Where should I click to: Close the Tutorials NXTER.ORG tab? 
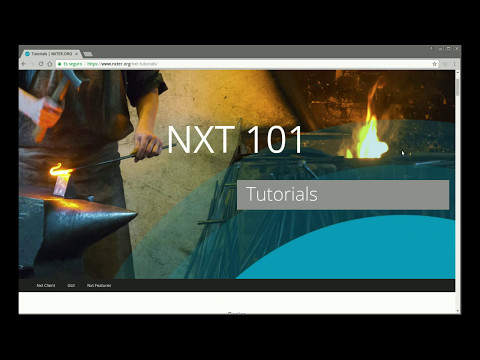tap(76, 54)
